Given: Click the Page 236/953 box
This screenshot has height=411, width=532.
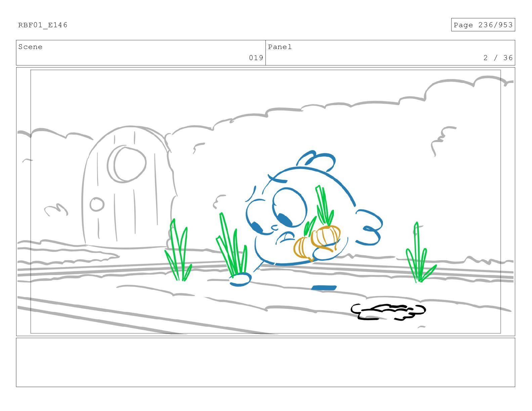Looking at the screenshot, I should point(483,25).
